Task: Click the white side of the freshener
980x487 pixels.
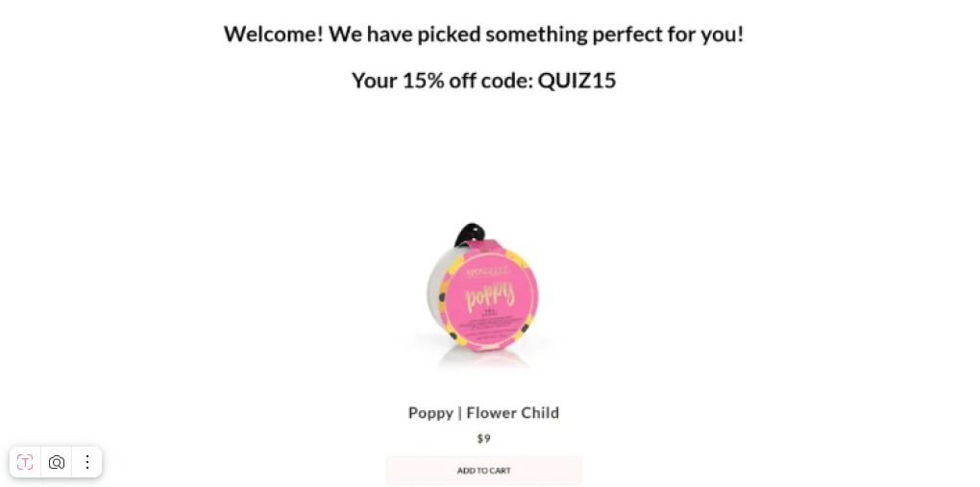Action: pos(437,288)
